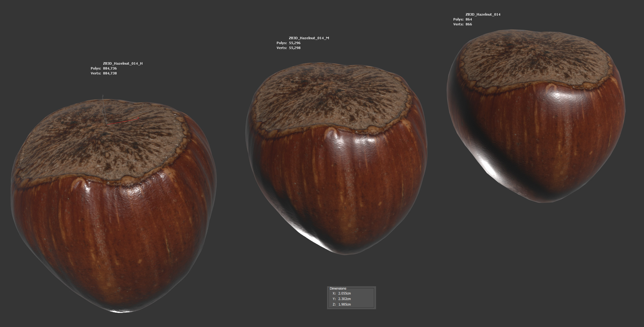Click the ZB3D_Hazelnut_014 name label at top right
644x327 pixels.
pyautogui.click(x=483, y=14)
